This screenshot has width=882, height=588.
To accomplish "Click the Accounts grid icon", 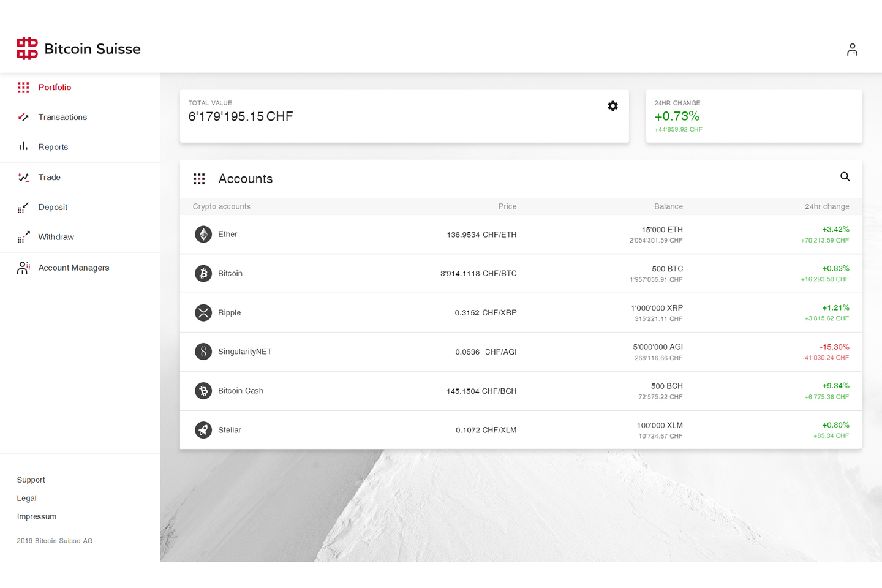I will point(199,179).
